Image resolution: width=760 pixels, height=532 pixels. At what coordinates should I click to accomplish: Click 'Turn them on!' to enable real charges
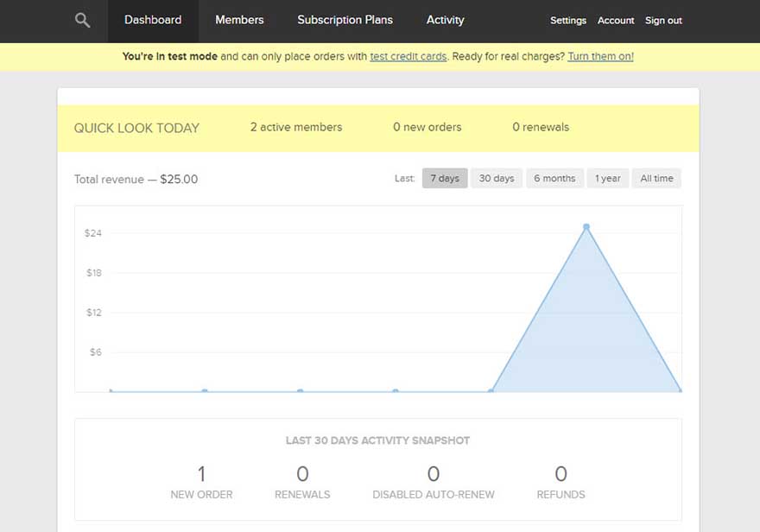click(x=599, y=56)
